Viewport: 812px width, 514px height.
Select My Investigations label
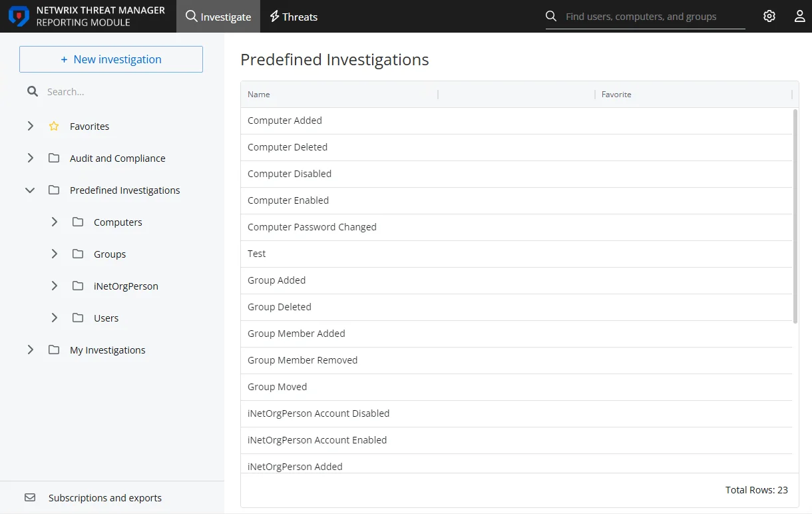click(x=107, y=350)
